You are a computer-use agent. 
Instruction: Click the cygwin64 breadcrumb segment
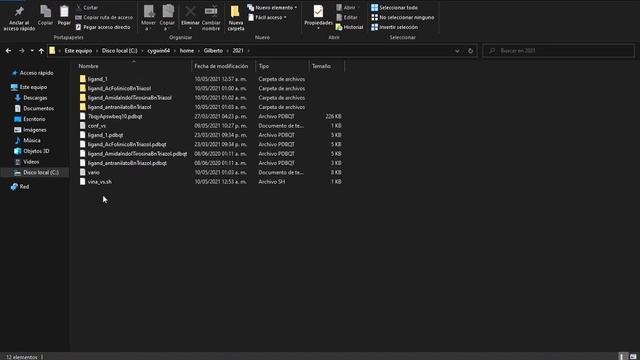click(158, 51)
